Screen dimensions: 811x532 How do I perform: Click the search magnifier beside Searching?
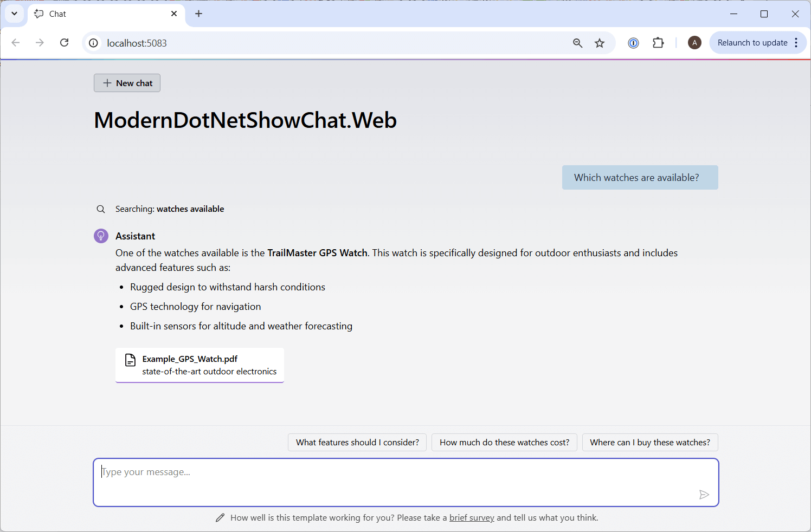[101, 209]
